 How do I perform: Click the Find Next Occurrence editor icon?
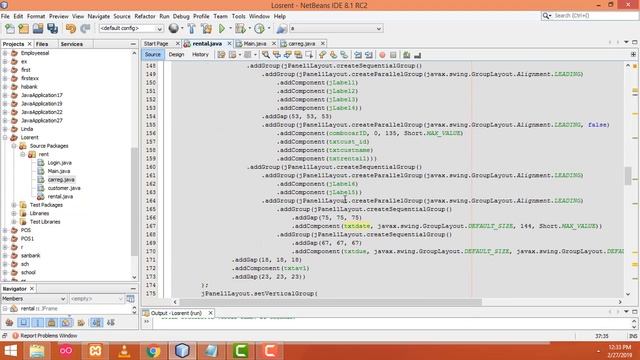coord(288,55)
